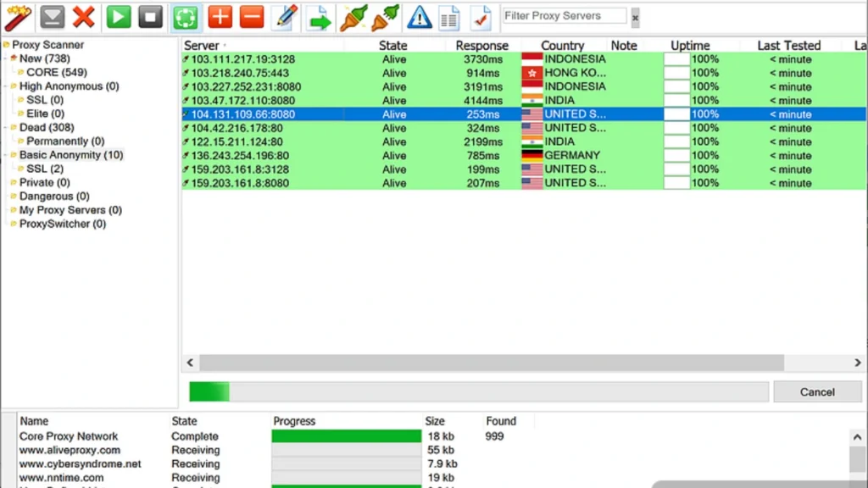Add a new proxy server with the plus icon
Image resolution: width=868 pixels, height=488 pixels.
pos(218,16)
